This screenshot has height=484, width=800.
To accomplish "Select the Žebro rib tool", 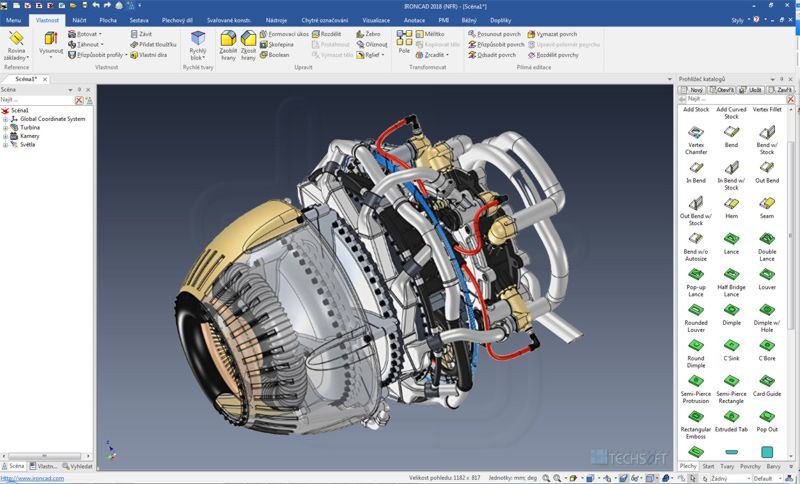I will (368, 34).
